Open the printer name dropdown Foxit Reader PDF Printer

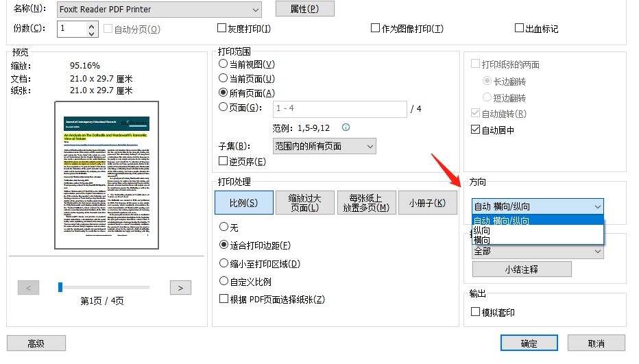pyautogui.click(x=159, y=10)
